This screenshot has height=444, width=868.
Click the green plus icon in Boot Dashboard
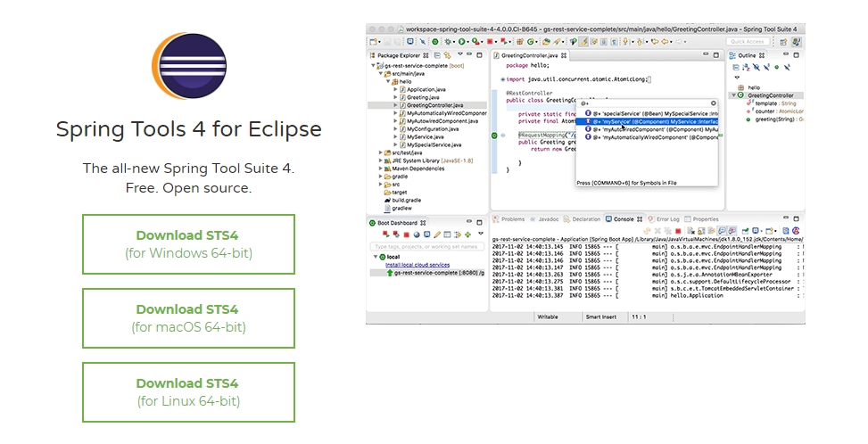467,234
